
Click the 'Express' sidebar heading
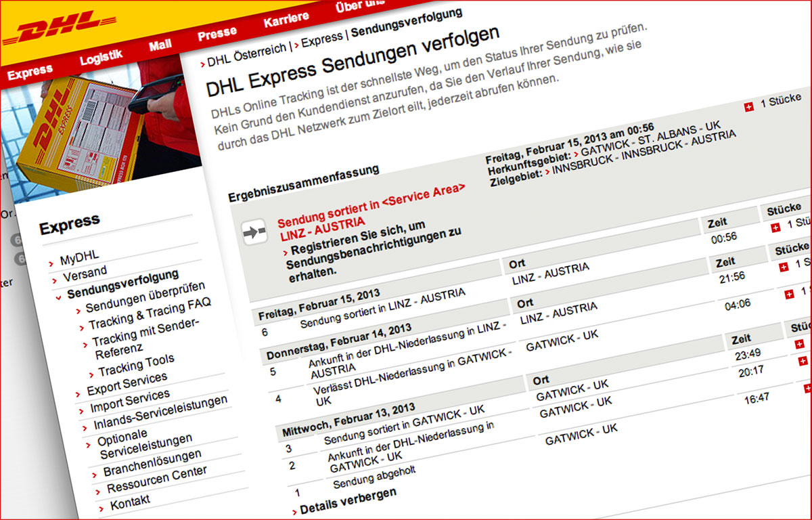(x=68, y=223)
